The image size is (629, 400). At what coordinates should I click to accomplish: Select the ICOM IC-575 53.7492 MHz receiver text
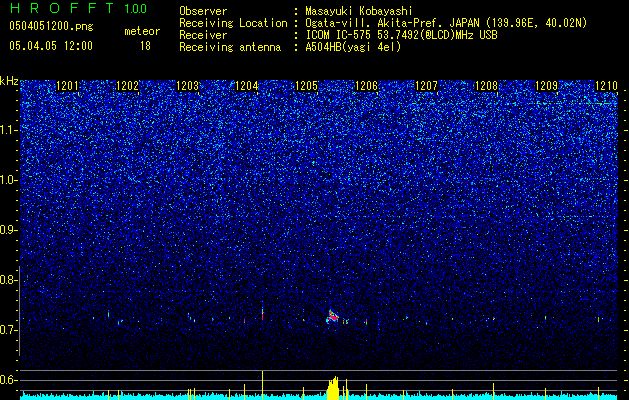pyautogui.click(x=402, y=35)
